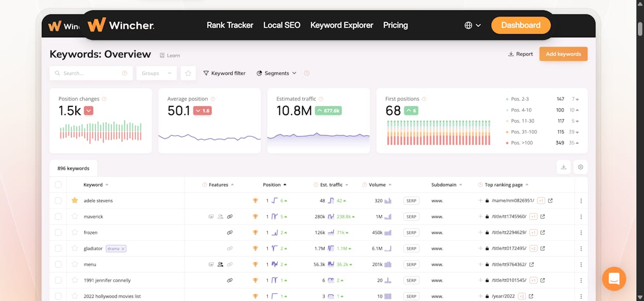Open the Groups dropdown

pos(157,73)
